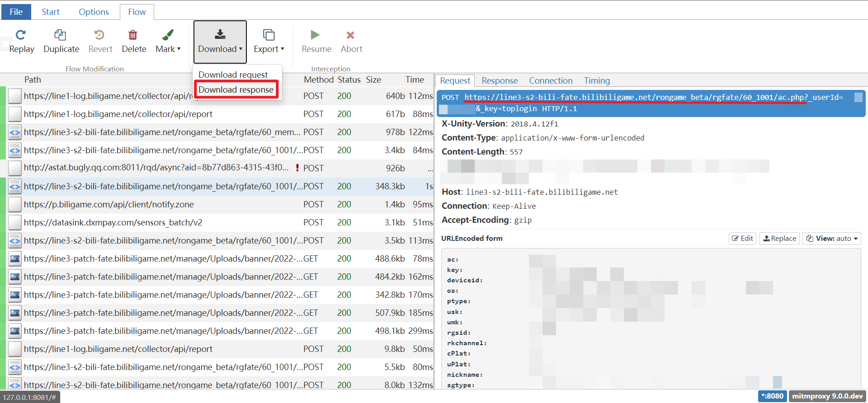
Task: Open the File menu
Action: 16,12
